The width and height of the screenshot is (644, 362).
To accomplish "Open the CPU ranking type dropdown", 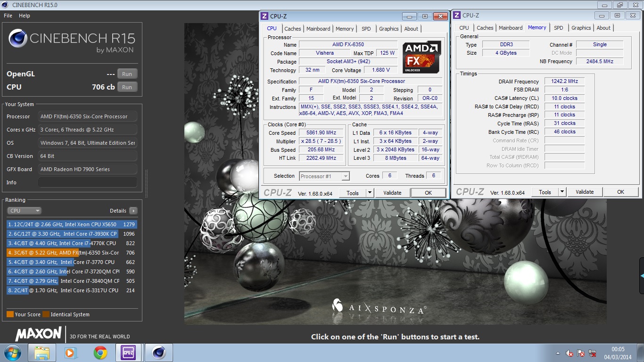I will tap(24, 211).
